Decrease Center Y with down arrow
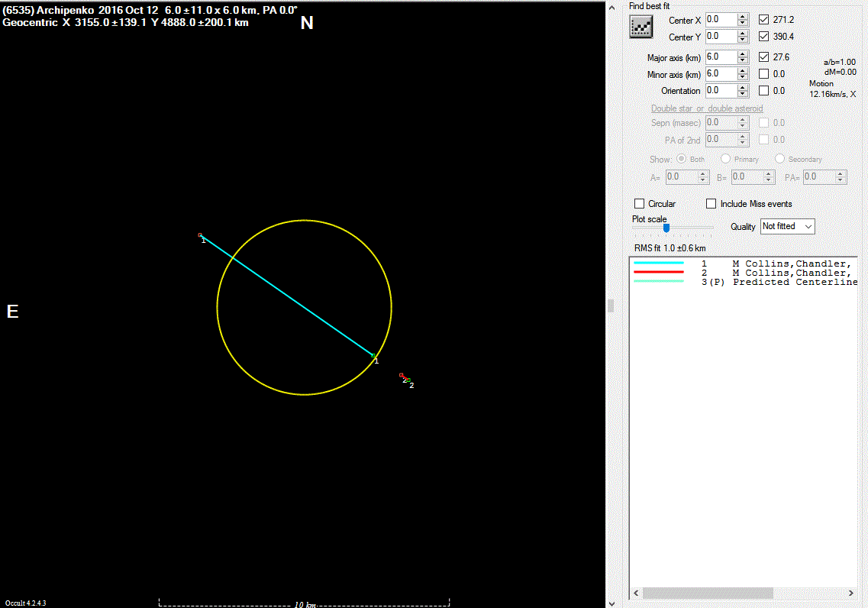Viewport: 868px width, 608px height. point(743,40)
